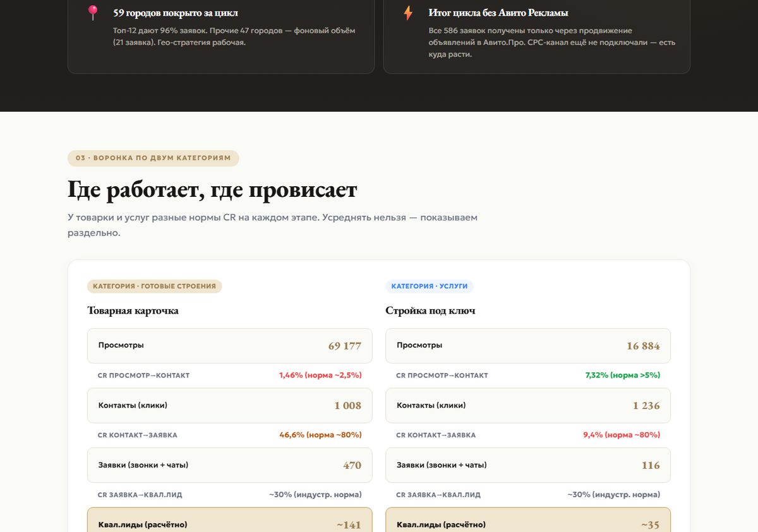The image size is (758, 532).
Task: Click the orange lightning bolt icon
Action: pos(408,13)
